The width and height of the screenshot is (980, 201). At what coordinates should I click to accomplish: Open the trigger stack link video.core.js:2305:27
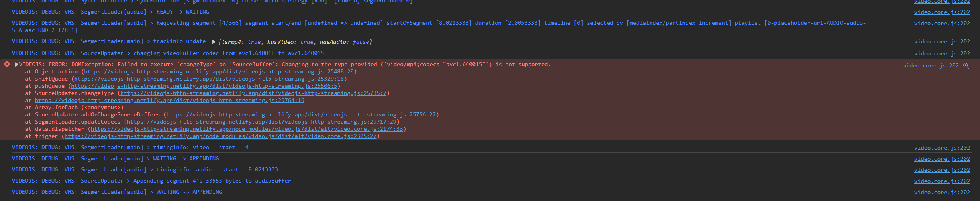point(221,136)
